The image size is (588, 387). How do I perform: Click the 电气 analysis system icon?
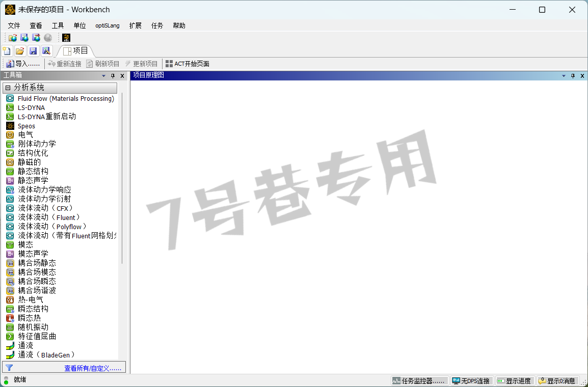(10, 135)
